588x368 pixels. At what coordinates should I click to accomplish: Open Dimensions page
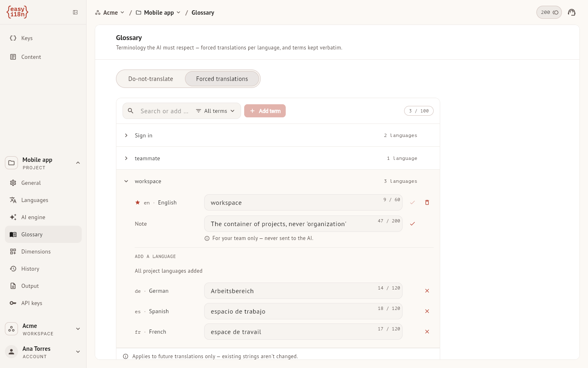click(43, 251)
